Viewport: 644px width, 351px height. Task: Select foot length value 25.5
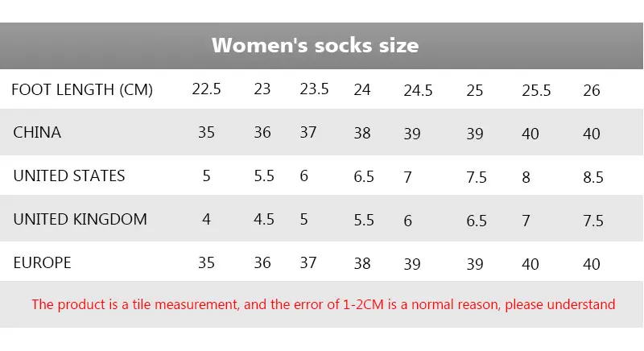tap(536, 90)
